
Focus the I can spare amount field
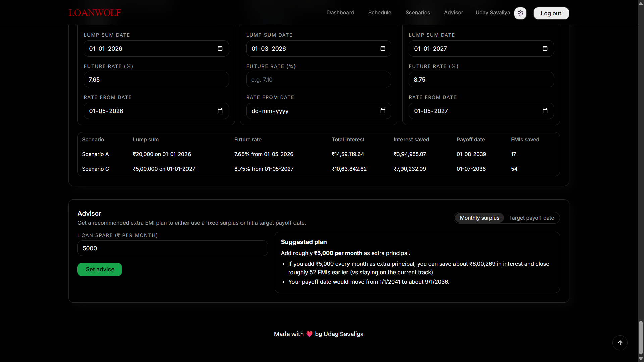tap(172, 248)
